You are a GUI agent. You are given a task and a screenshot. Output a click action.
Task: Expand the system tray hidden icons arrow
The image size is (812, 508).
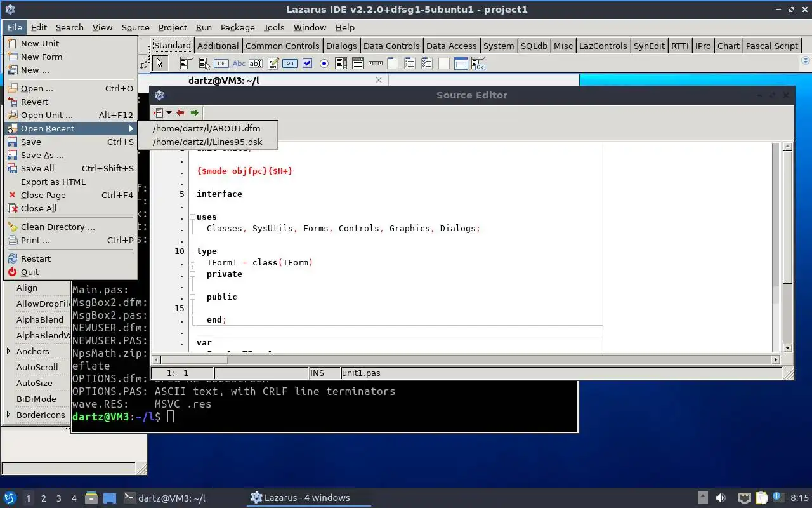pos(703,498)
